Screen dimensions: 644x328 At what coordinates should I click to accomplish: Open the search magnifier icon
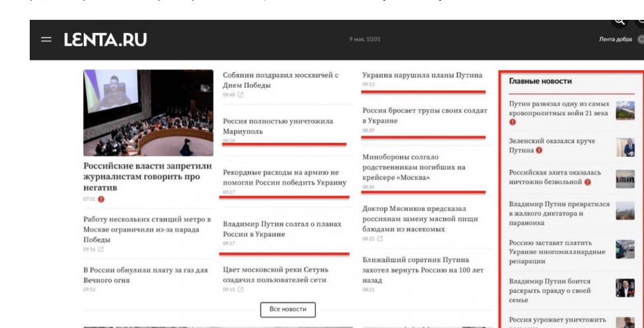620,21
